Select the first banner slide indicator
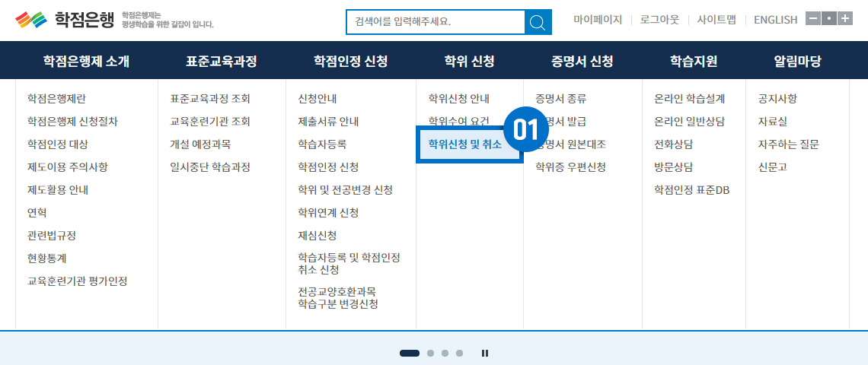 pyautogui.click(x=409, y=353)
